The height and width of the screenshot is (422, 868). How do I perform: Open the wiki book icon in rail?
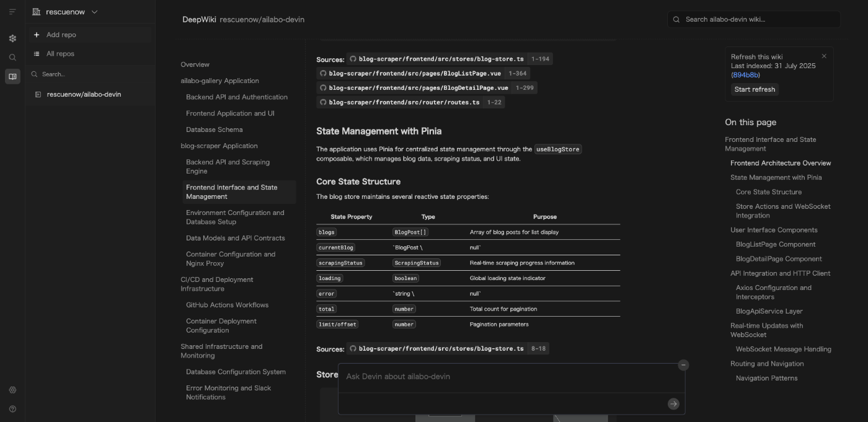(12, 76)
